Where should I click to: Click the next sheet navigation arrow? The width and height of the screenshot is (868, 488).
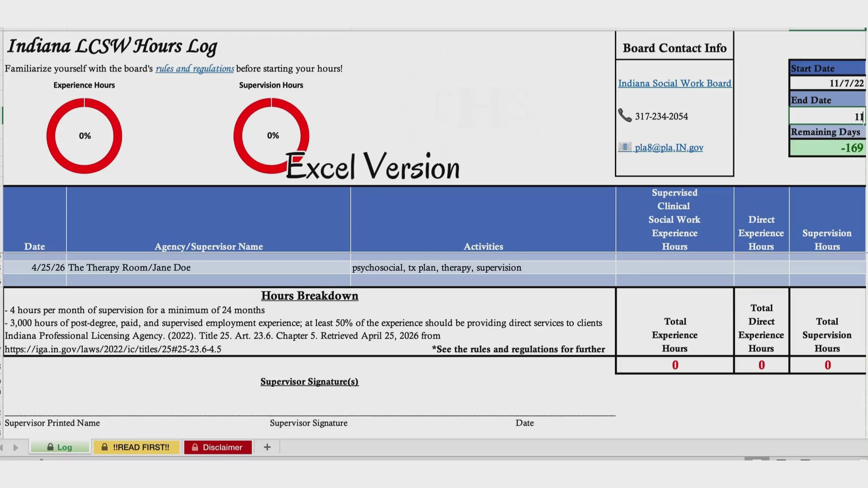tap(16, 447)
